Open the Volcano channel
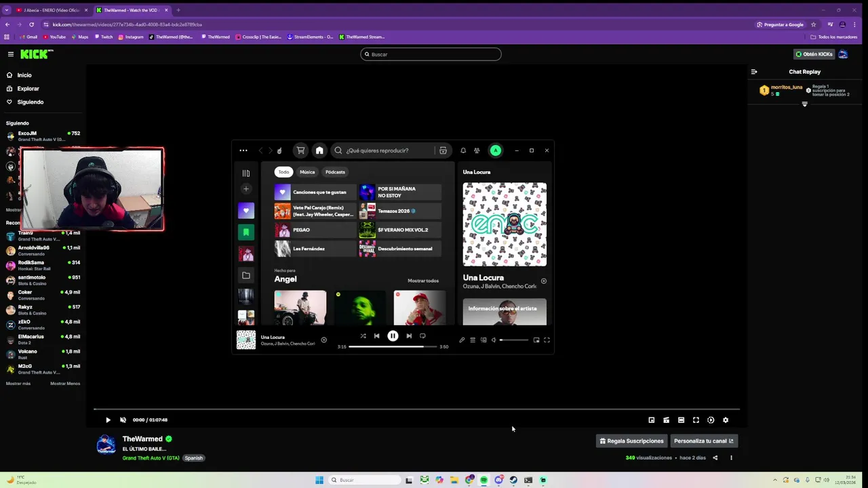 tap(43, 354)
